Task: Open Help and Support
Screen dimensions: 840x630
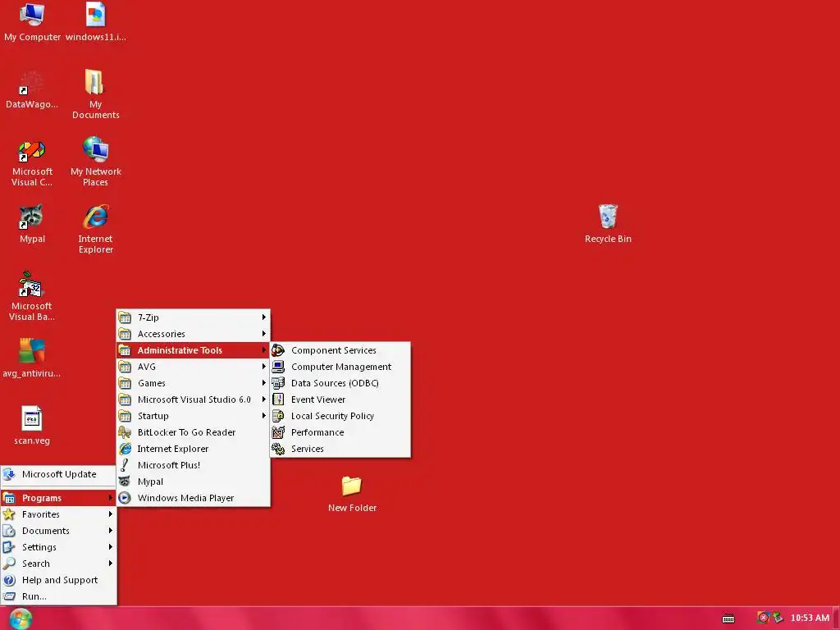Action: click(x=58, y=580)
